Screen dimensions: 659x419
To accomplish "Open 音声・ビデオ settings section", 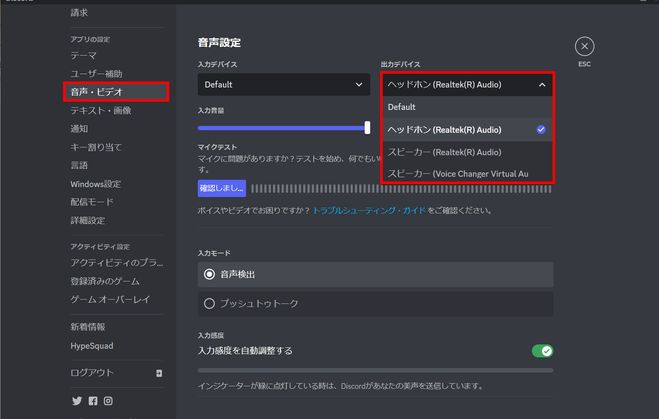I will click(x=116, y=92).
